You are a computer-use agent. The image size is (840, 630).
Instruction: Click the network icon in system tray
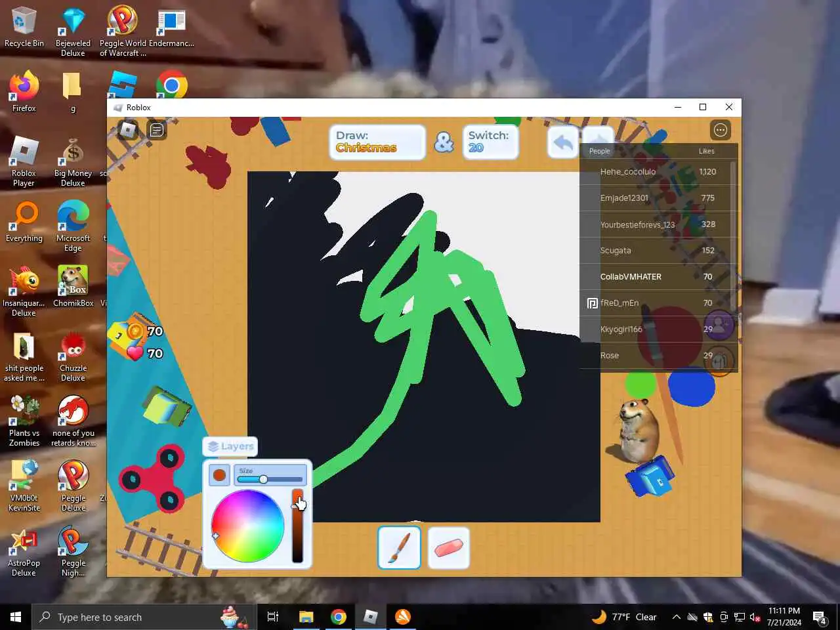point(740,617)
